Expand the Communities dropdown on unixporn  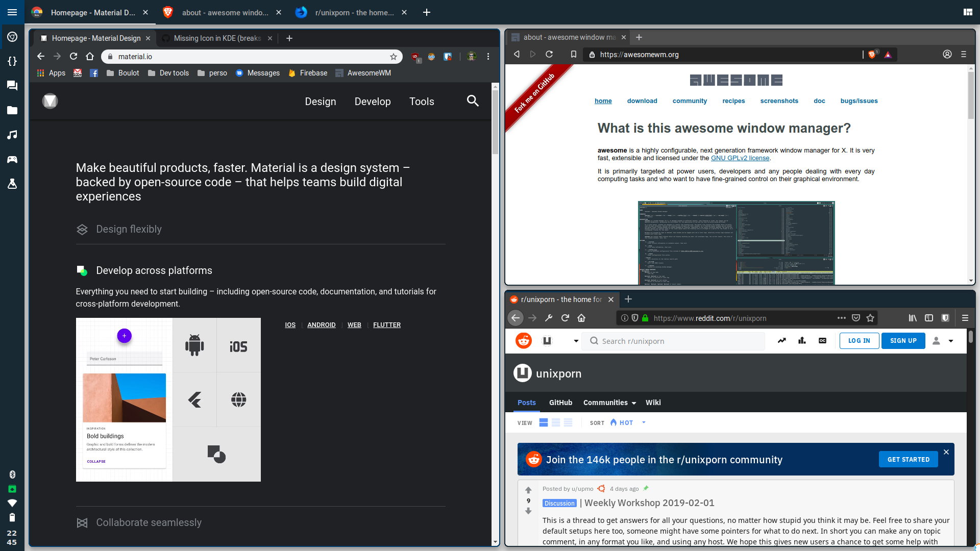pyautogui.click(x=609, y=403)
